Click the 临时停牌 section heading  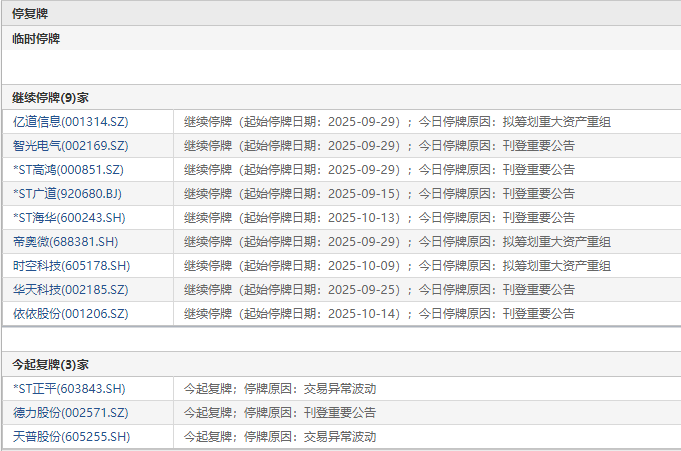point(36,39)
